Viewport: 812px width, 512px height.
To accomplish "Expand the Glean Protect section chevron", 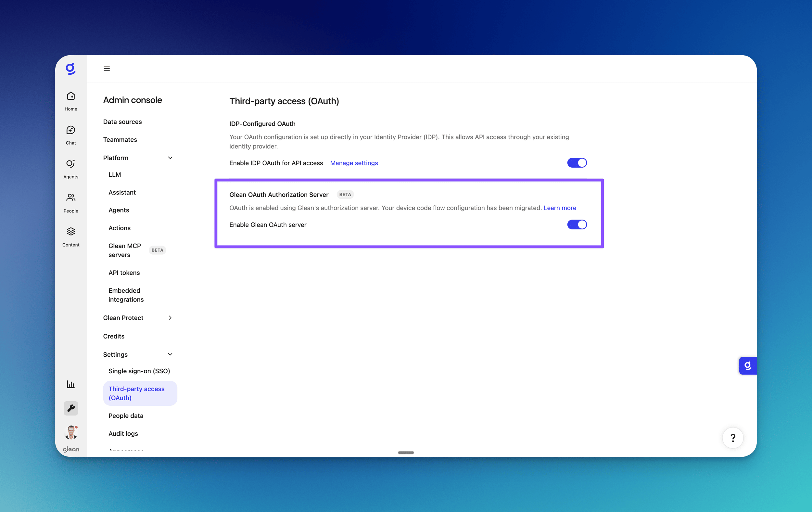I will (170, 318).
